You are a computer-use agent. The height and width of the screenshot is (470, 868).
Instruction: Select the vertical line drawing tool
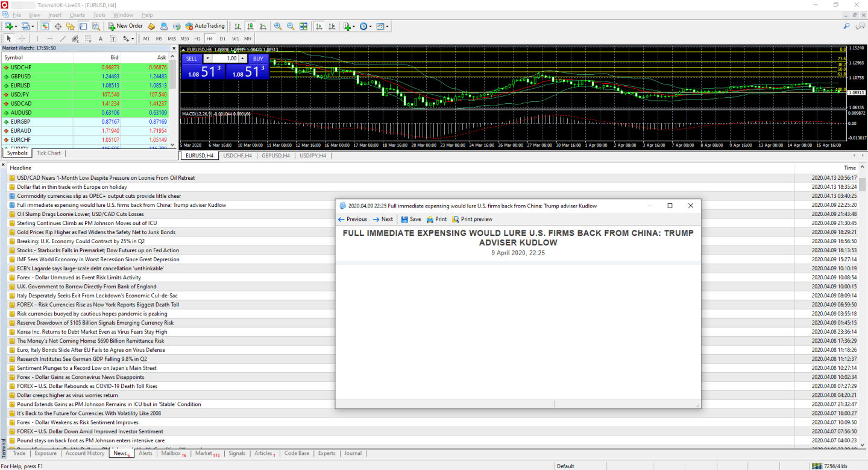pos(37,39)
